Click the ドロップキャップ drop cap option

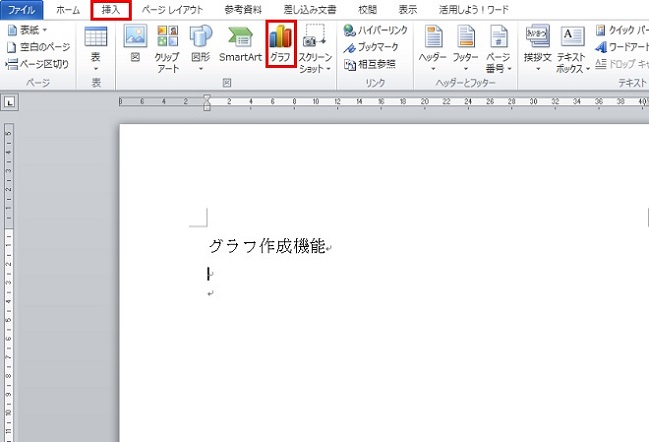621,64
